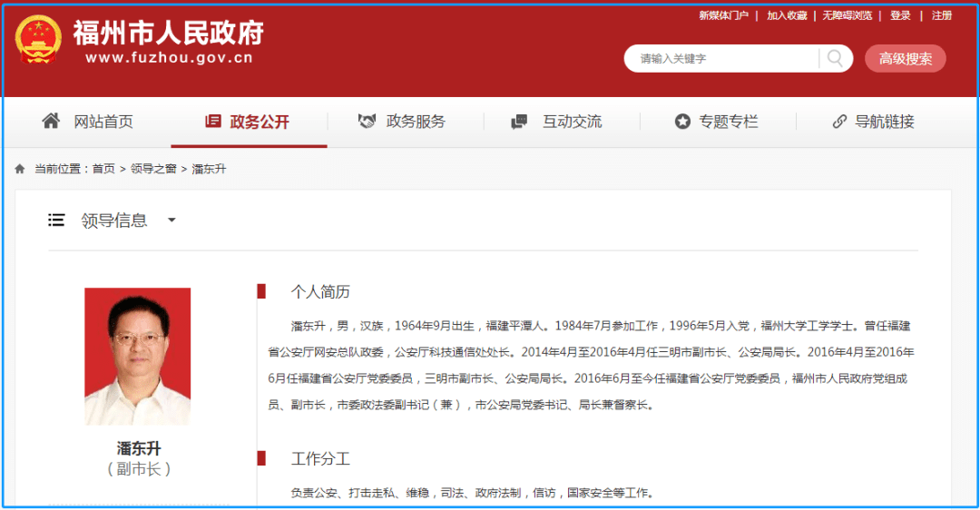Image resolution: width=980 pixels, height=510 pixels.
Task: Open the 新媒体门户 link
Action: (x=724, y=15)
